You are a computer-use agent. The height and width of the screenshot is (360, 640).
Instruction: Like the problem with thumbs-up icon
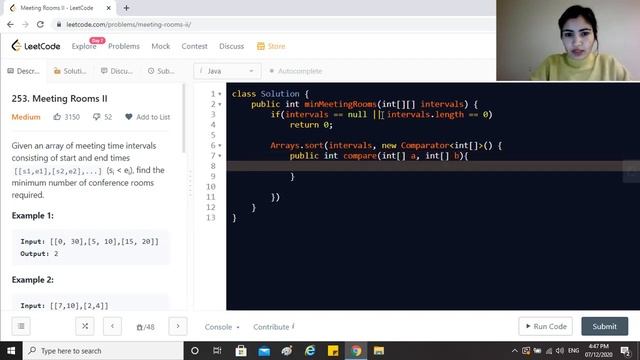57,117
